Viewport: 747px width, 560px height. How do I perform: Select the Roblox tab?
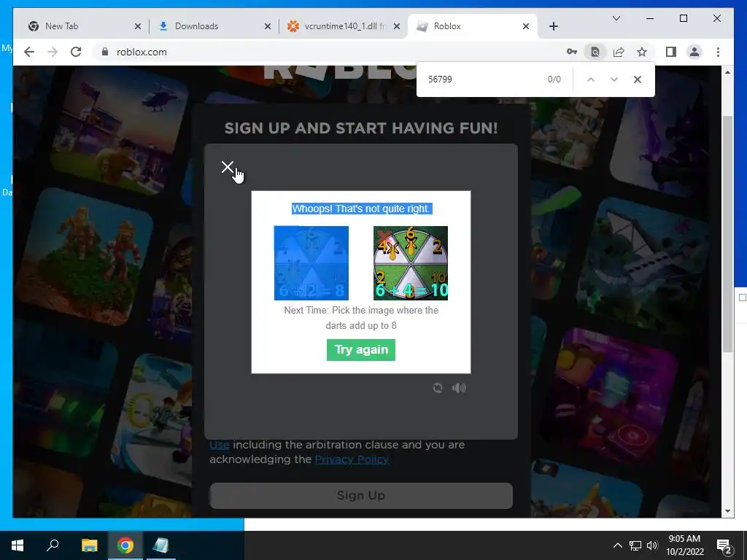coord(472,26)
